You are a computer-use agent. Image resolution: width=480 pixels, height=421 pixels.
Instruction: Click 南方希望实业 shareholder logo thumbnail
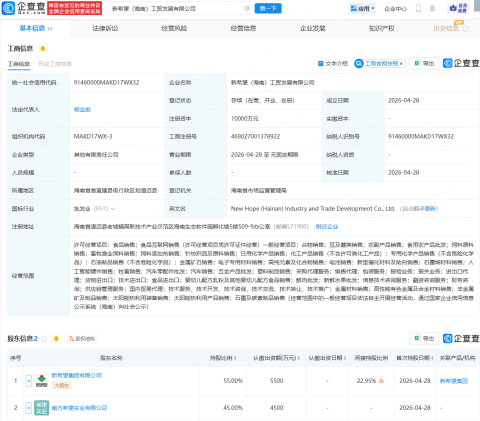tap(42, 408)
